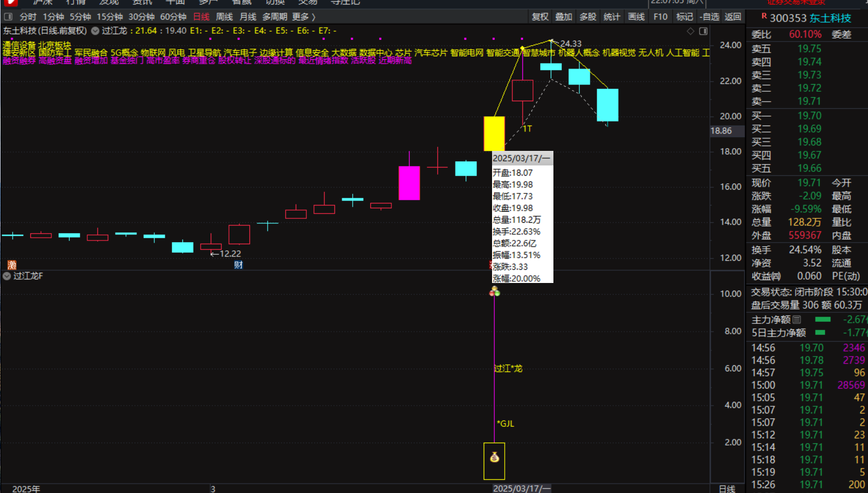The width and height of the screenshot is (868, 493).
Task: Click the money bag signal icon
Action: (x=494, y=458)
